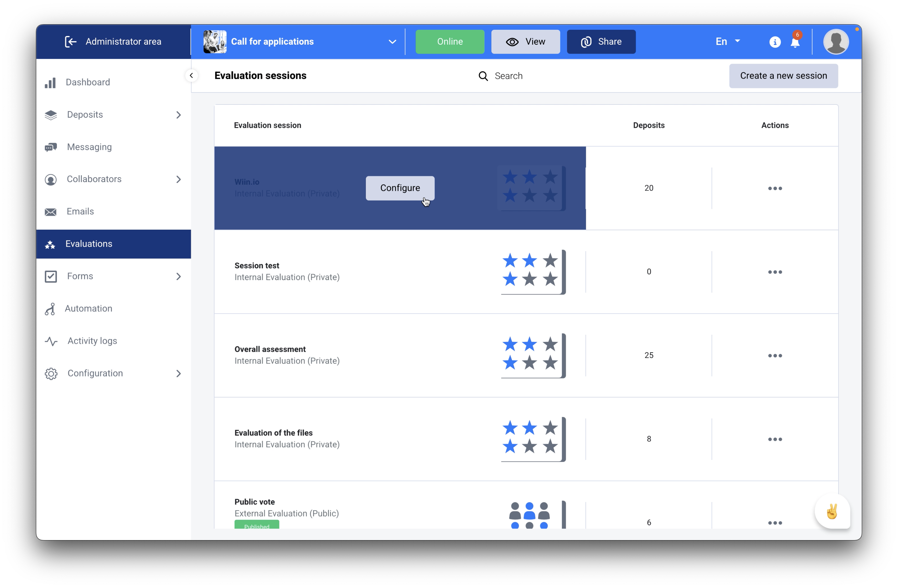Viewport: 898px width, 588px height.
Task: Open Activity logs in the sidebar
Action: (x=92, y=341)
